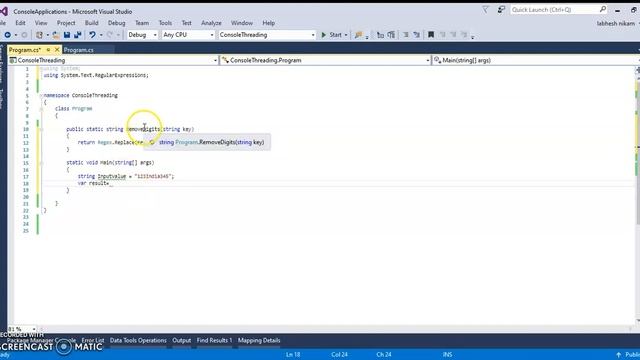Open the Tools menu

point(165,23)
